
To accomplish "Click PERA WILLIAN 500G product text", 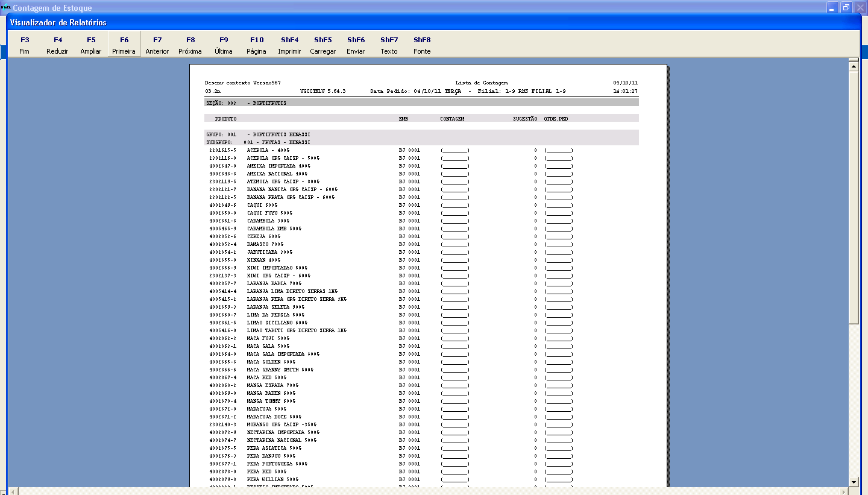I will tap(274, 479).
